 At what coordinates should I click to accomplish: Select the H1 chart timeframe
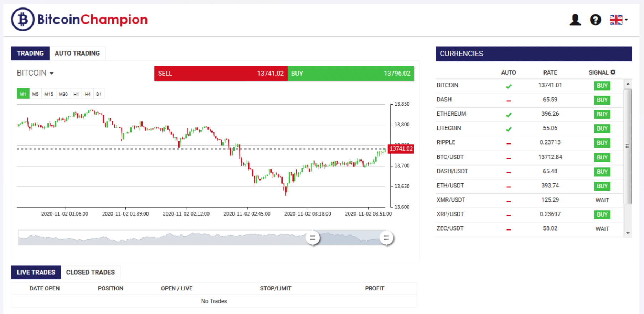tap(76, 94)
